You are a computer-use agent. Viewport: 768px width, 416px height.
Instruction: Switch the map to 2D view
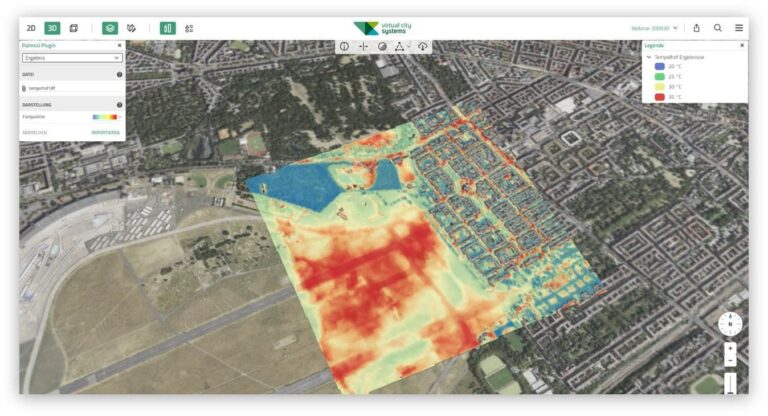(x=31, y=28)
